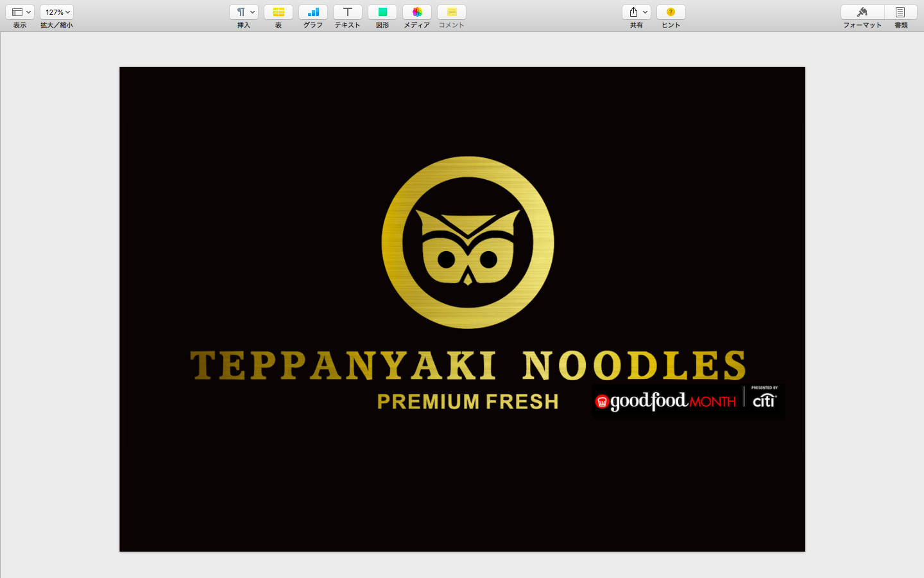Select the gold owl logo image

[x=468, y=243]
